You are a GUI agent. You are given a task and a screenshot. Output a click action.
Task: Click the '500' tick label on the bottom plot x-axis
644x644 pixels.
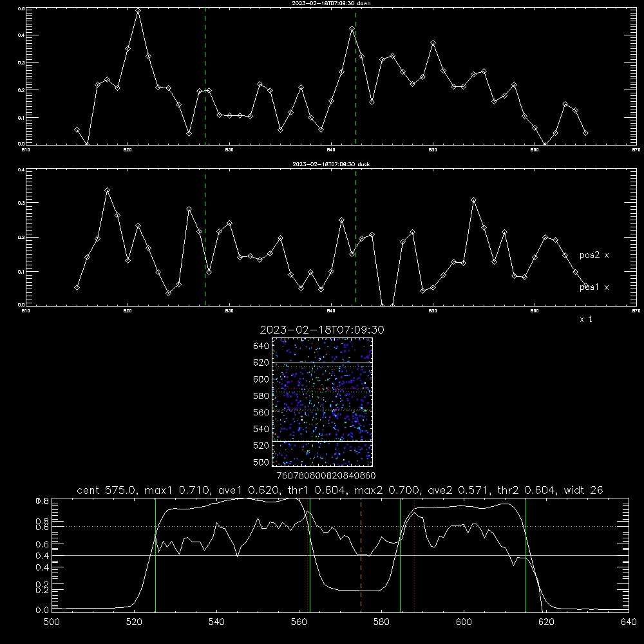click(x=52, y=622)
